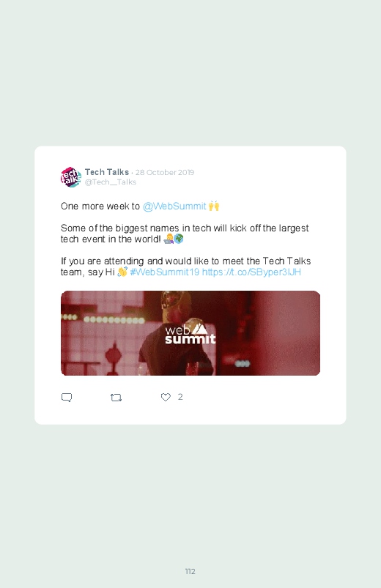Click the raised hands emoji

[214, 206]
